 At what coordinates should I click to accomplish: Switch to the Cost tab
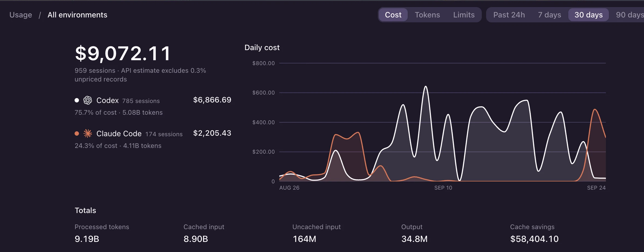coord(393,15)
